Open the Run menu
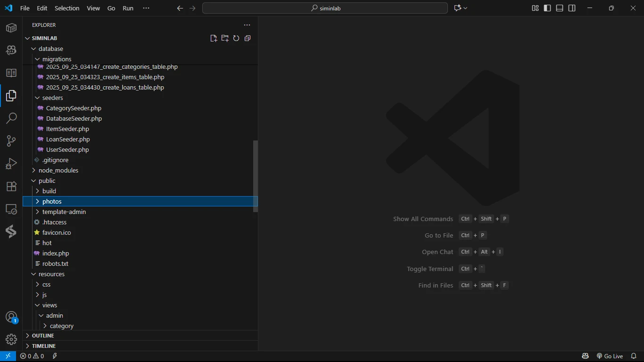The height and width of the screenshot is (362, 644). pos(128,8)
